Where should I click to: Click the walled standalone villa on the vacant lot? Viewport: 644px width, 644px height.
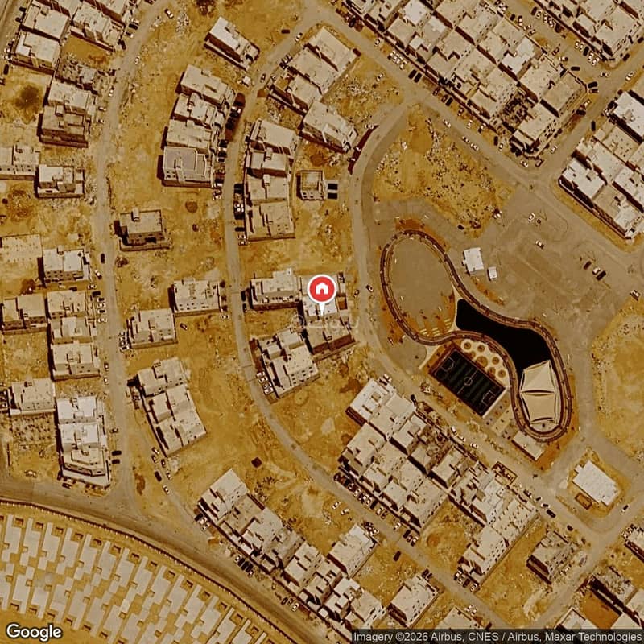[142, 229]
